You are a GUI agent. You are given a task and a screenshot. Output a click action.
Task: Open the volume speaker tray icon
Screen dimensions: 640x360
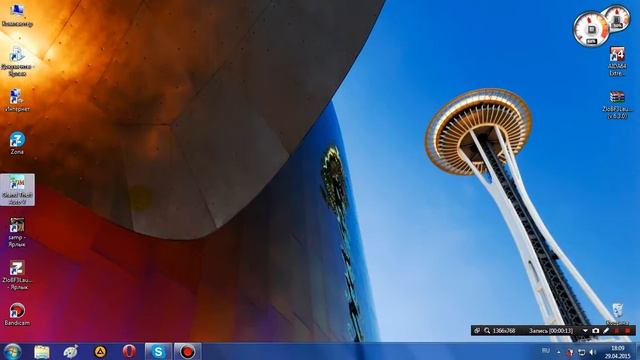pos(593,352)
